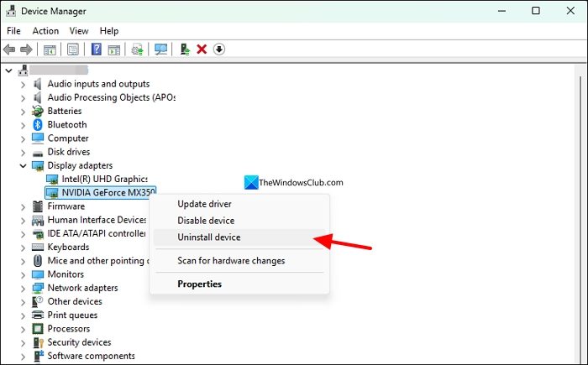
Task: Select Security devices label
Action: pos(79,342)
